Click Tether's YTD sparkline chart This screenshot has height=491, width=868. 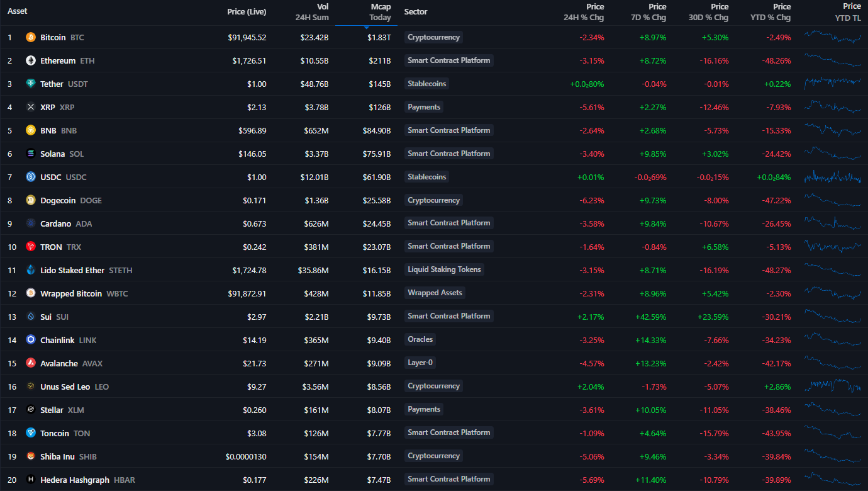tap(833, 83)
